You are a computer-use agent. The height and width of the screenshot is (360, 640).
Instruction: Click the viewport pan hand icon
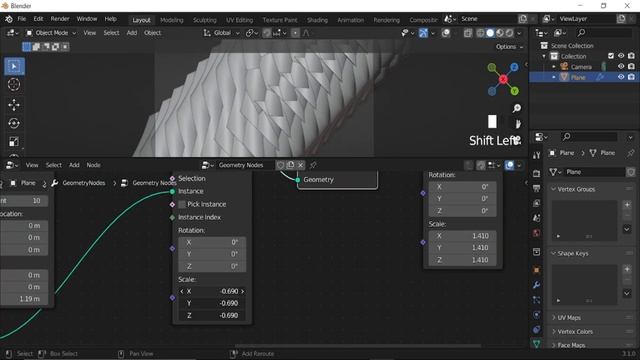[518, 124]
